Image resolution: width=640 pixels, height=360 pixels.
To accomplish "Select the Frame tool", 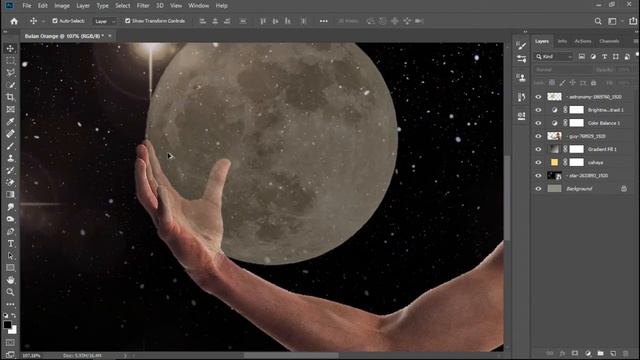I will 10,109.
